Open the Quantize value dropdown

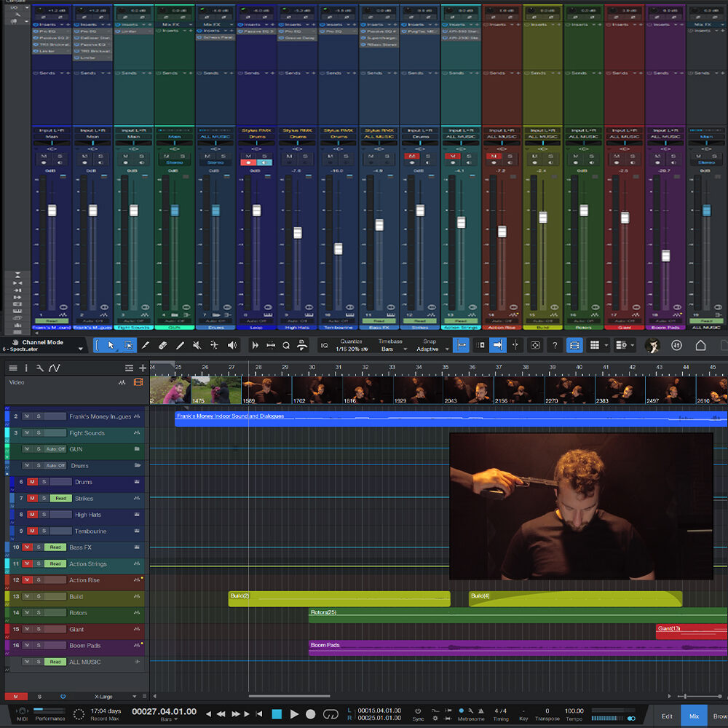[x=352, y=349]
